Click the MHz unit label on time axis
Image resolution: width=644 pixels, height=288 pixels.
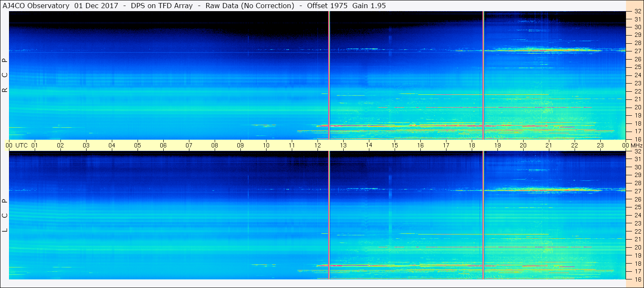(637, 145)
